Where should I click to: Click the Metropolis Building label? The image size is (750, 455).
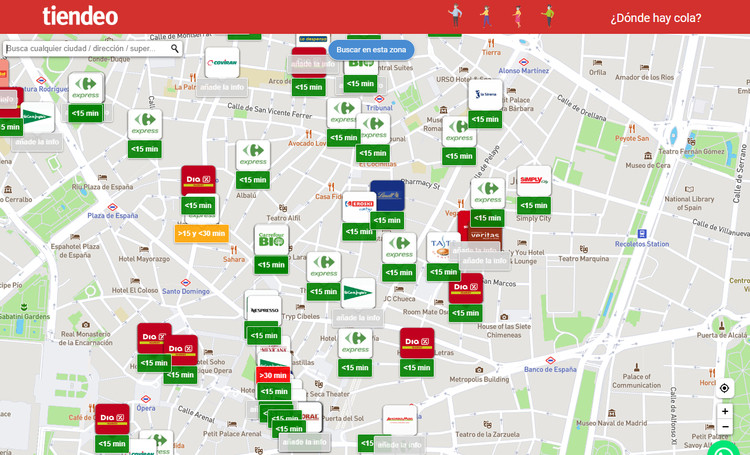tap(479, 379)
